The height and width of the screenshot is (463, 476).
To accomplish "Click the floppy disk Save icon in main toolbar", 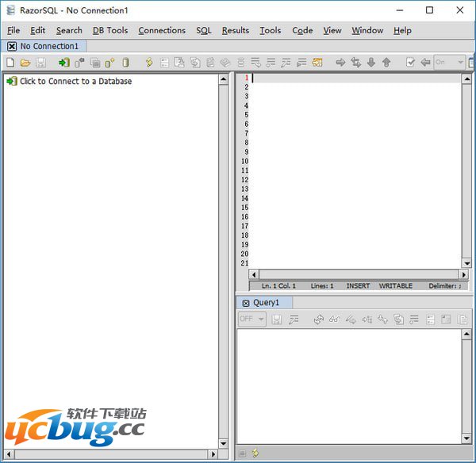I will click(40, 63).
